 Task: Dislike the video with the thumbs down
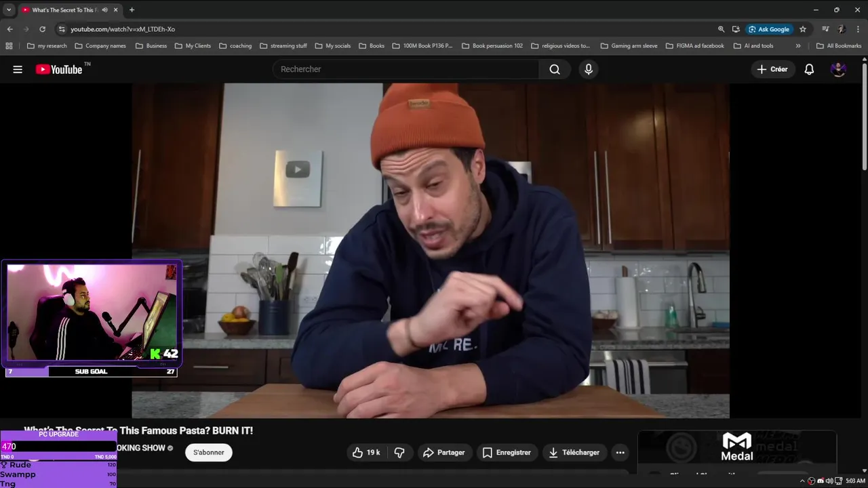[x=399, y=452]
